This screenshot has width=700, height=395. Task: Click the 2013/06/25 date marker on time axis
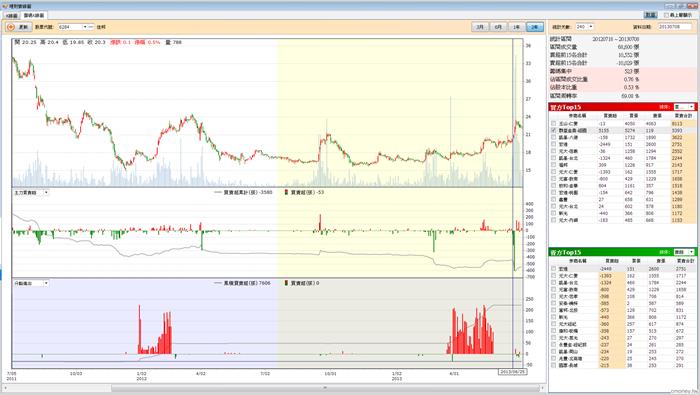(512, 372)
